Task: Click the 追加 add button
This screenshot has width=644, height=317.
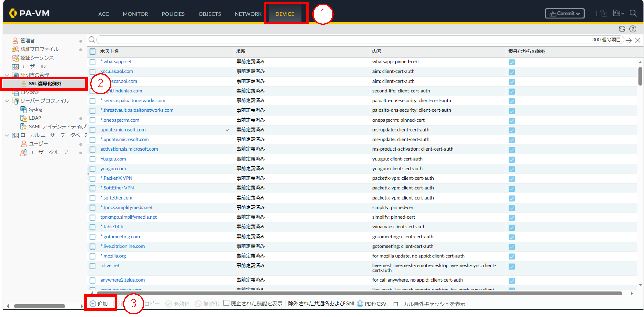Action: click(99, 303)
